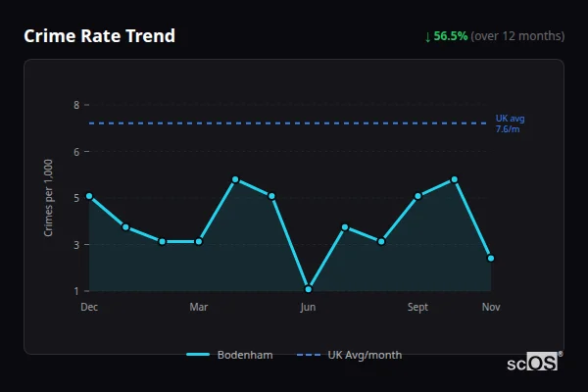Click the 'Crime Rate Trend' heading
Image resolution: width=588 pixels, height=392 pixels.
(99, 36)
